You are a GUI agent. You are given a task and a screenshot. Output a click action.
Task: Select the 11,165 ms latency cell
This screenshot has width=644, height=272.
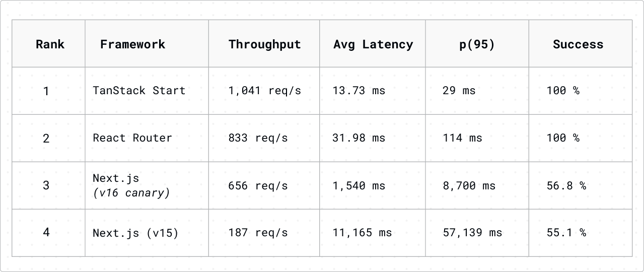pyautogui.click(x=362, y=233)
